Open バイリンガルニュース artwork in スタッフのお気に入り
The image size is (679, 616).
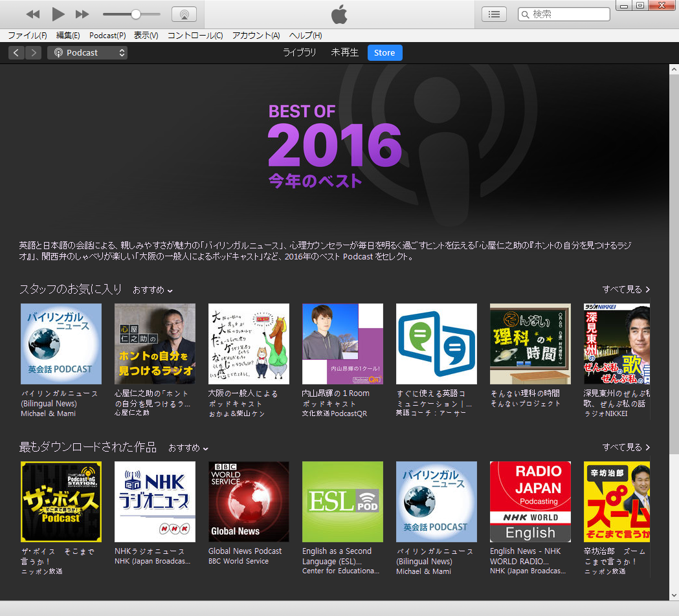(x=61, y=344)
